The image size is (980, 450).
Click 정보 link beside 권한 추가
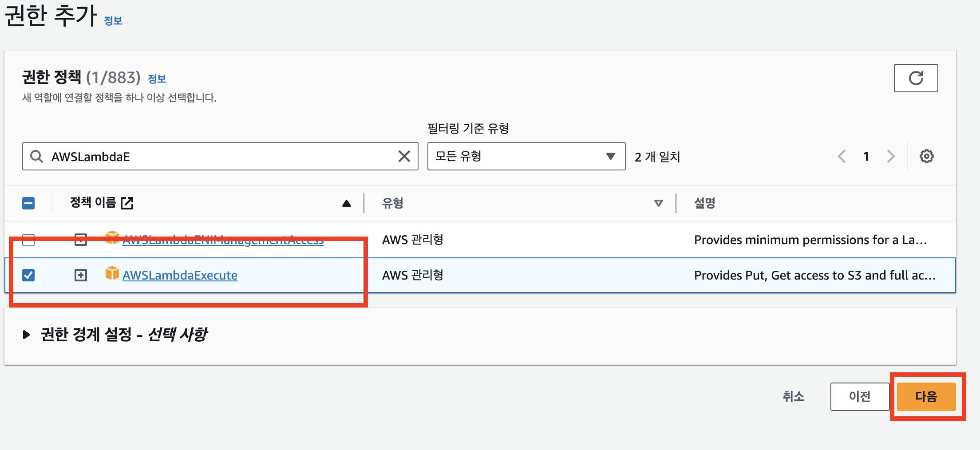113,20
